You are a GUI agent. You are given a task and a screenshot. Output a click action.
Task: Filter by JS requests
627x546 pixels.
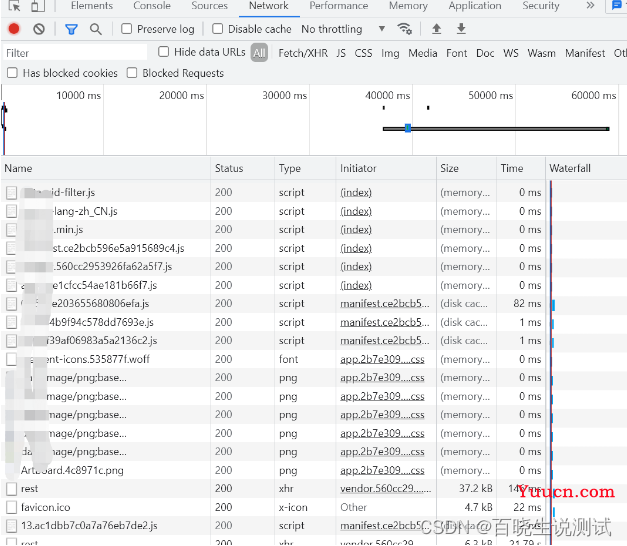click(341, 53)
